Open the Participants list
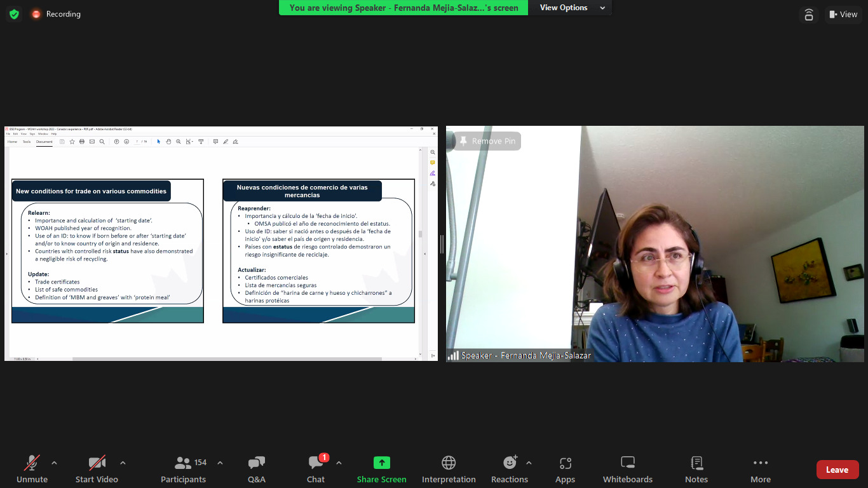This screenshot has height=488, width=868. [x=183, y=469]
